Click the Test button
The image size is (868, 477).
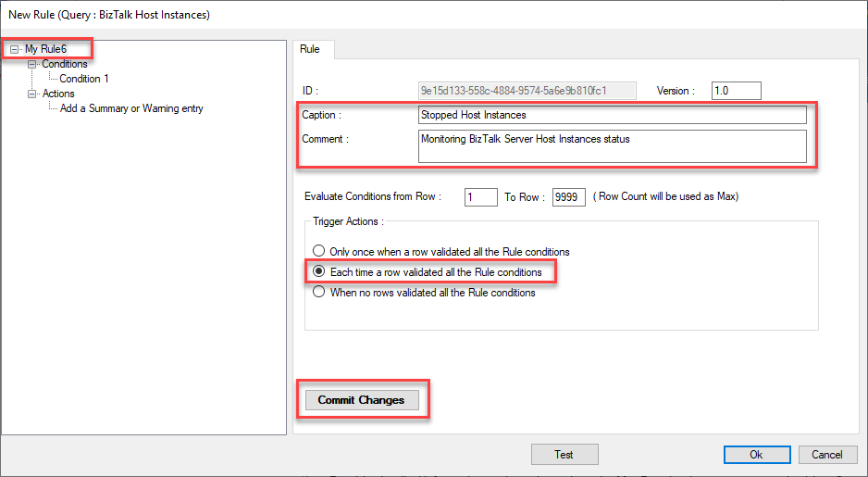[x=564, y=455]
